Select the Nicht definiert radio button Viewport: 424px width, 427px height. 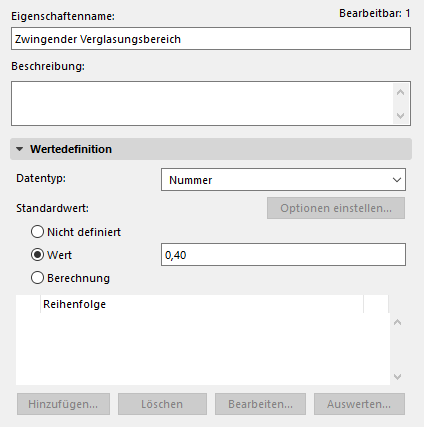[37, 232]
